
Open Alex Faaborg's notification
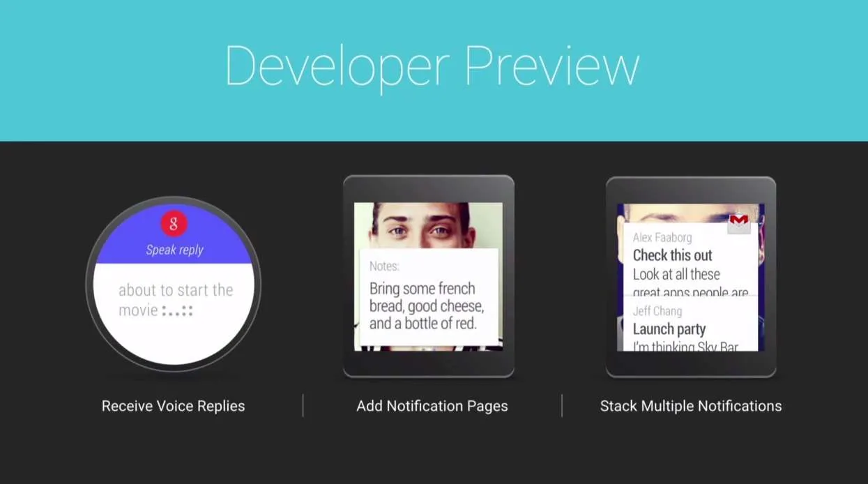click(x=690, y=260)
